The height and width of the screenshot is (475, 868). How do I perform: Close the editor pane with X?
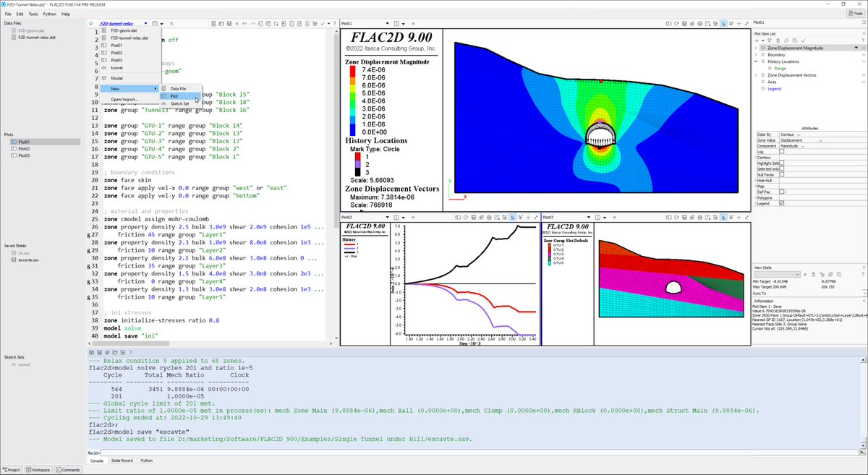click(171, 24)
